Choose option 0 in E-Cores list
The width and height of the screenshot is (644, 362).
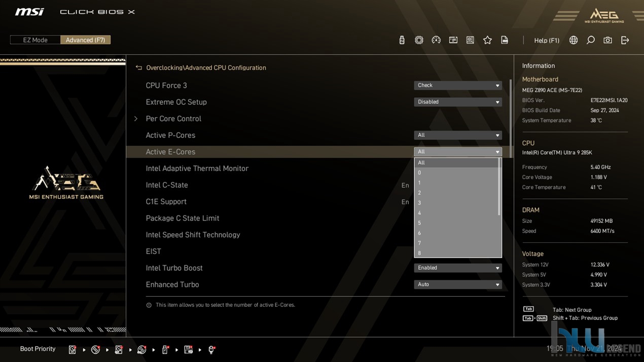pyautogui.click(x=456, y=173)
